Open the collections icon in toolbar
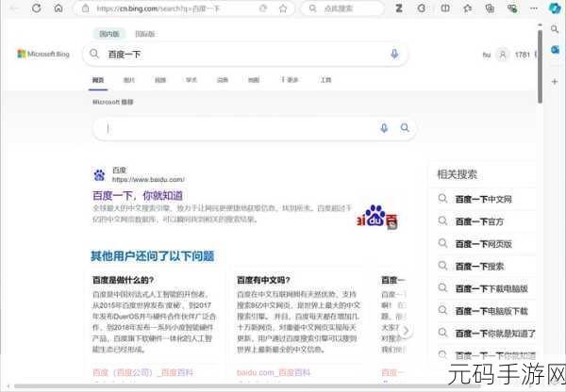566x392 pixels. (490, 8)
